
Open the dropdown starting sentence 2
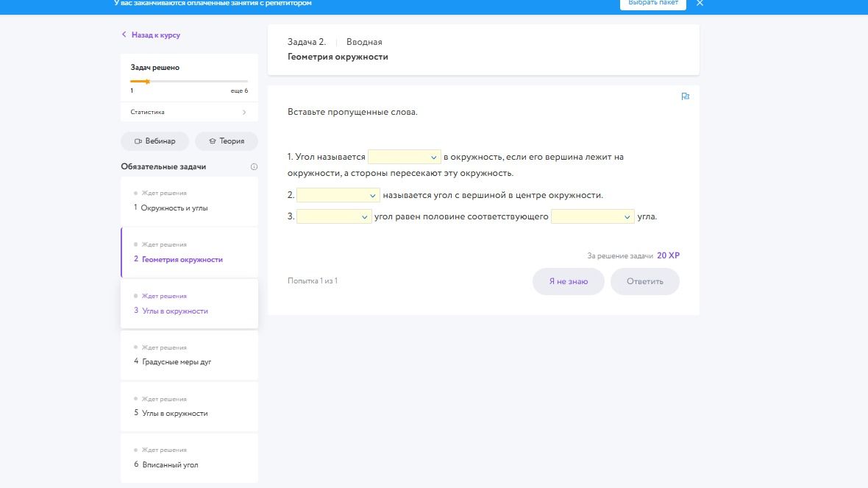[x=338, y=195]
